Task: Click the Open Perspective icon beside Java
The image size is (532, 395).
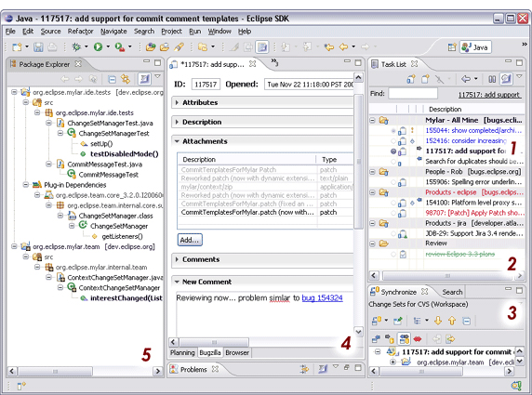Action: [452, 47]
